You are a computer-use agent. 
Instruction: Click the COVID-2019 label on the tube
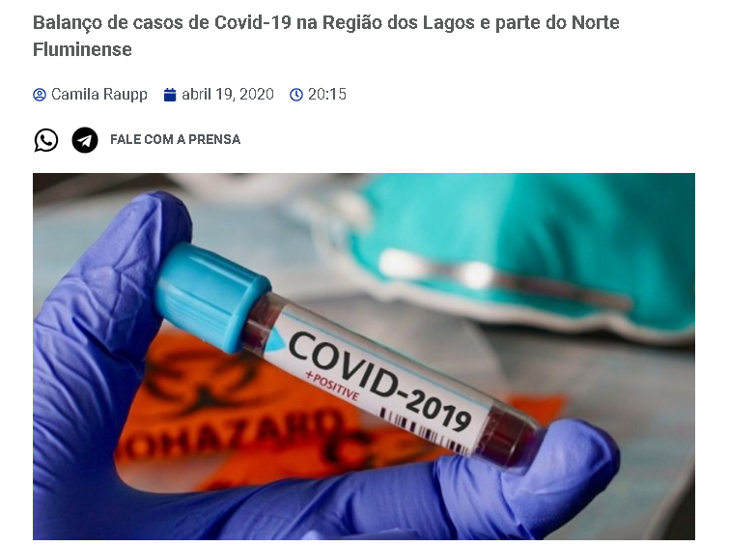coord(379,381)
